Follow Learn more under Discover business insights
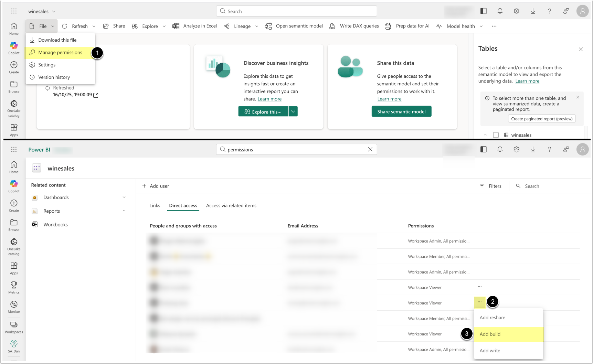 coord(269,99)
